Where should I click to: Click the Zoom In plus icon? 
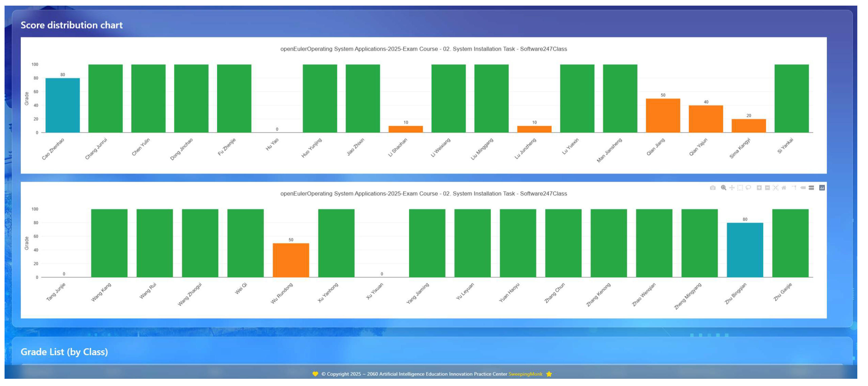point(759,188)
